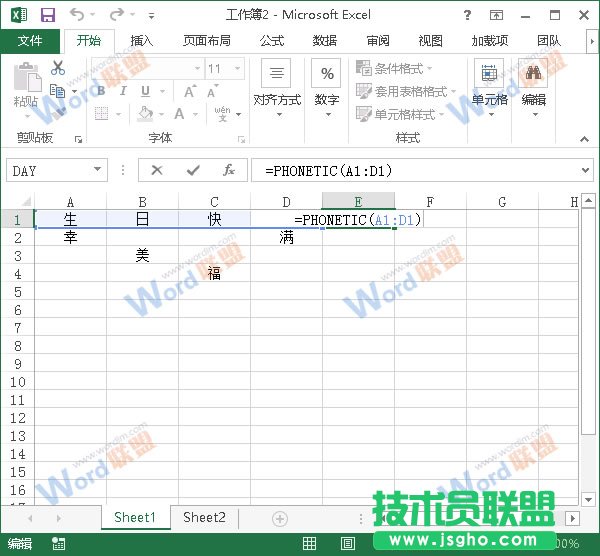The height and width of the screenshot is (556, 600).
Task: Toggle Bold formatting
Action: point(101,91)
